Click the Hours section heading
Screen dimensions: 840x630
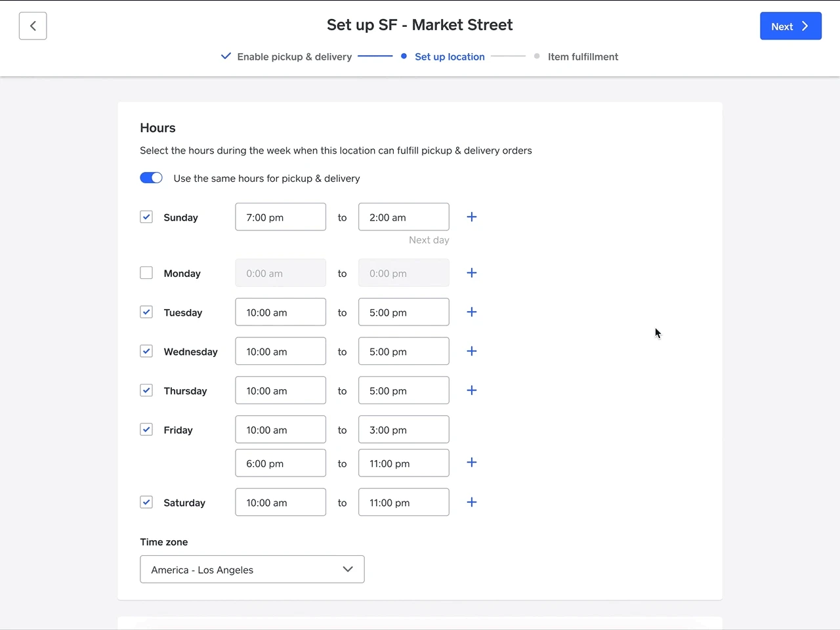pyautogui.click(x=157, y=128)
